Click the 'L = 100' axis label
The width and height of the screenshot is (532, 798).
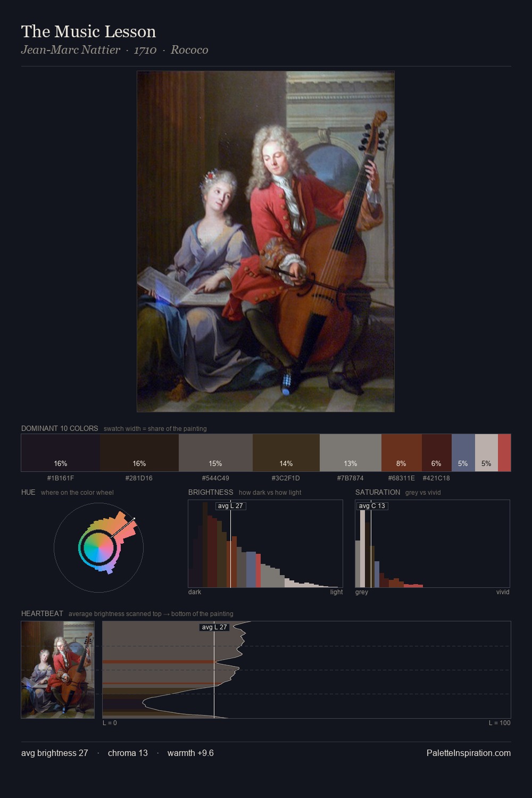[500, 723]
